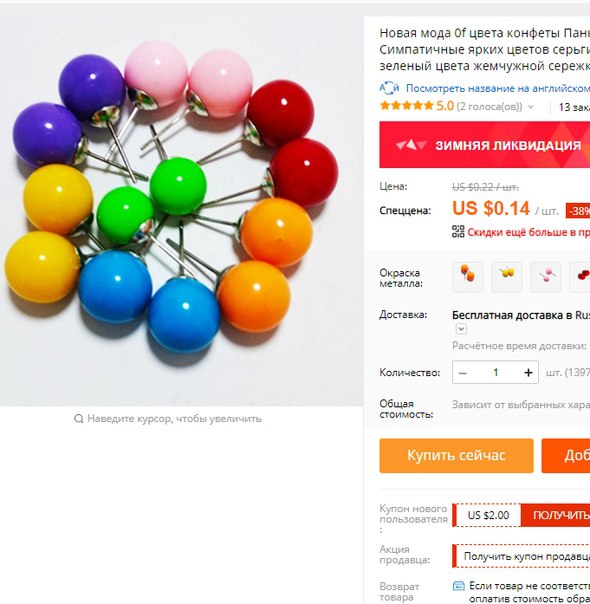The width and height of the screenshot is (590, 604).
Task: Click the return policy icon near Возврат товара
Action: pos(458,586)
